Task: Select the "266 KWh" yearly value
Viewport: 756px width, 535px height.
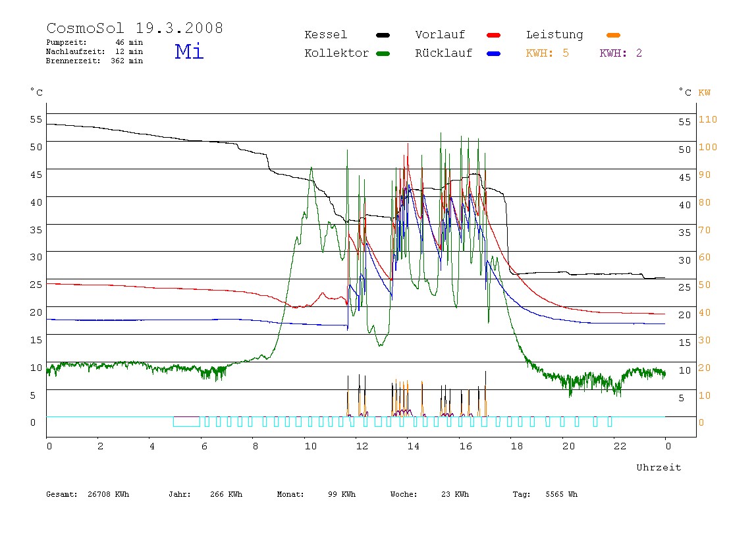Action: 226,494
